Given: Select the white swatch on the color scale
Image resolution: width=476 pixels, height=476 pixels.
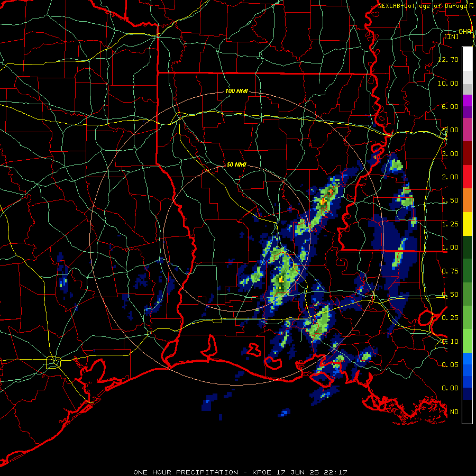Looking at the screenshot, I should pos(467,59).
